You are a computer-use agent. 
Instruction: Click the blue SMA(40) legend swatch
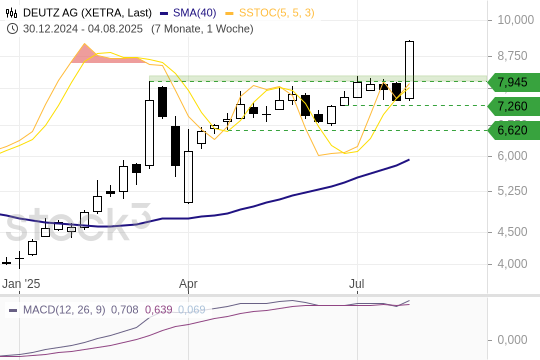click(164, 13)
